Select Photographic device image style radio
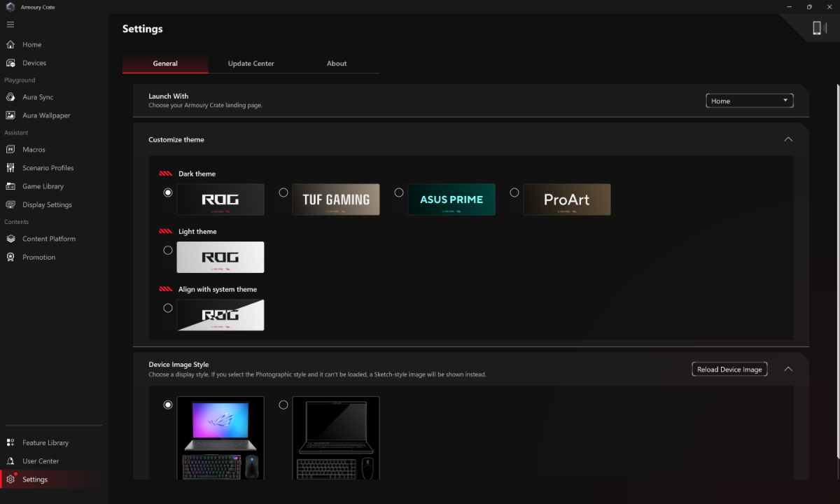This screenshot has height=504, width=840. [168, 405]
